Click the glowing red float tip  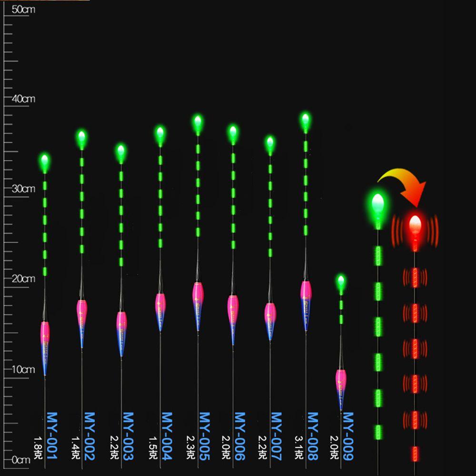(415, 223)
